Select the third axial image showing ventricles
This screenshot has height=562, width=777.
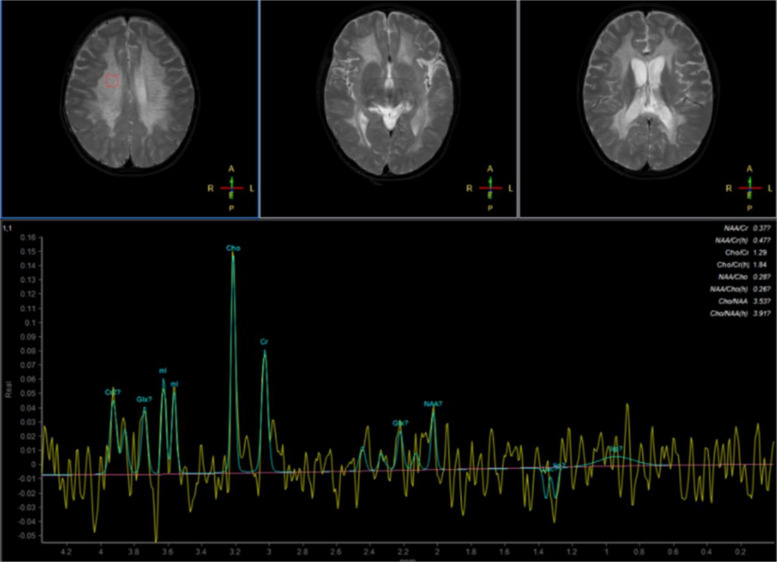648,108
